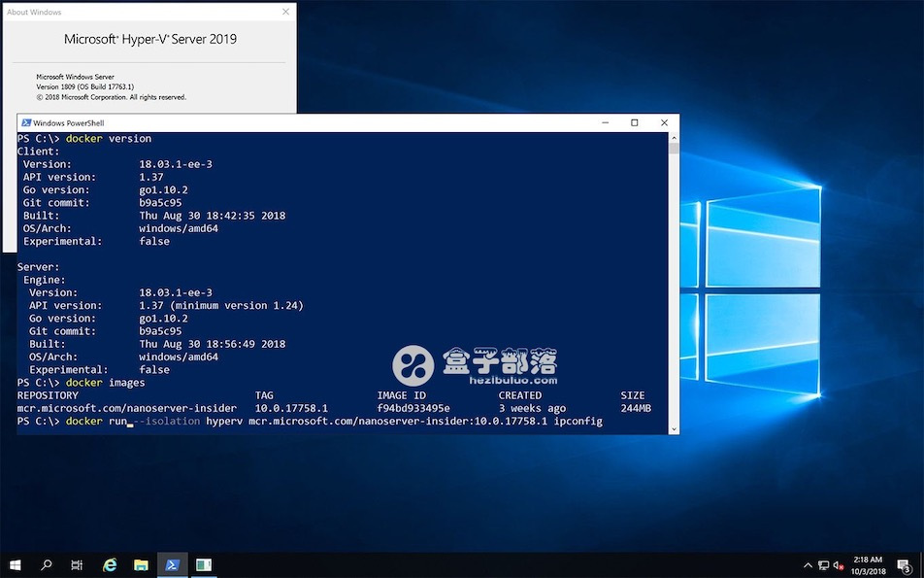This screenshot has height=578, width=924.
Task: Click PowerShell vertical scrollbar thumb
Action: 674,148
